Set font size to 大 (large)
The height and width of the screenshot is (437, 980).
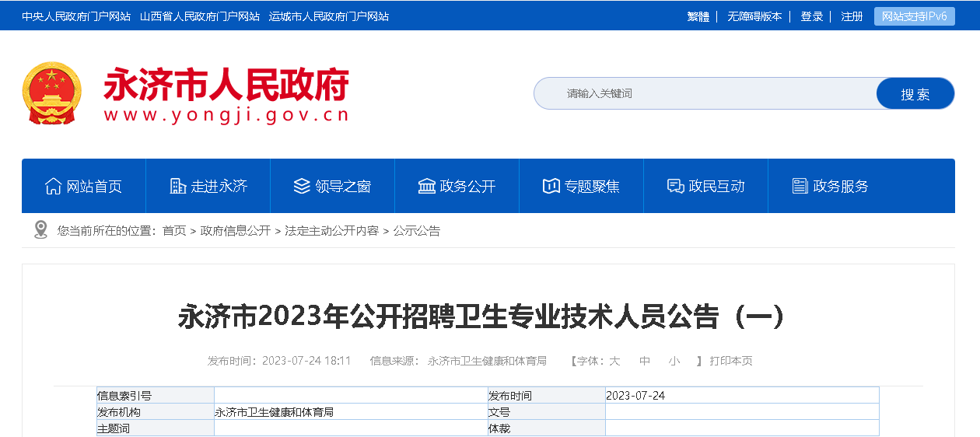614,361
